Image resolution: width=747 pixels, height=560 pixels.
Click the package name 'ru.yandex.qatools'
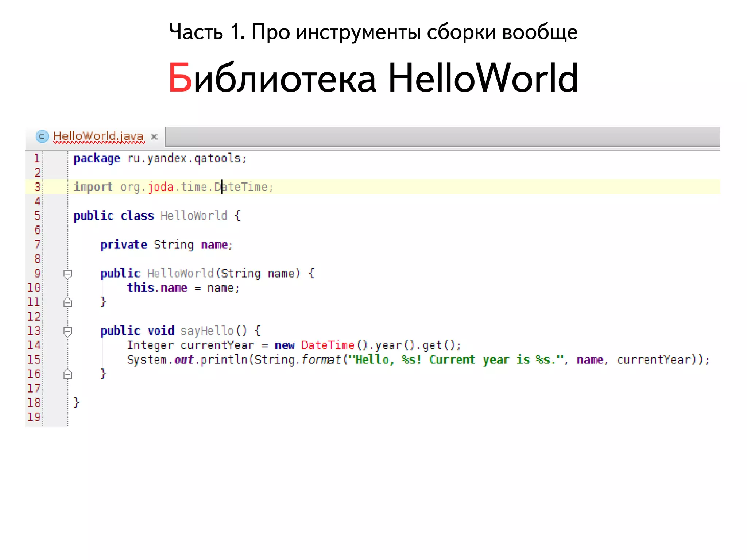pyautogui.click(x=184, y=159)
